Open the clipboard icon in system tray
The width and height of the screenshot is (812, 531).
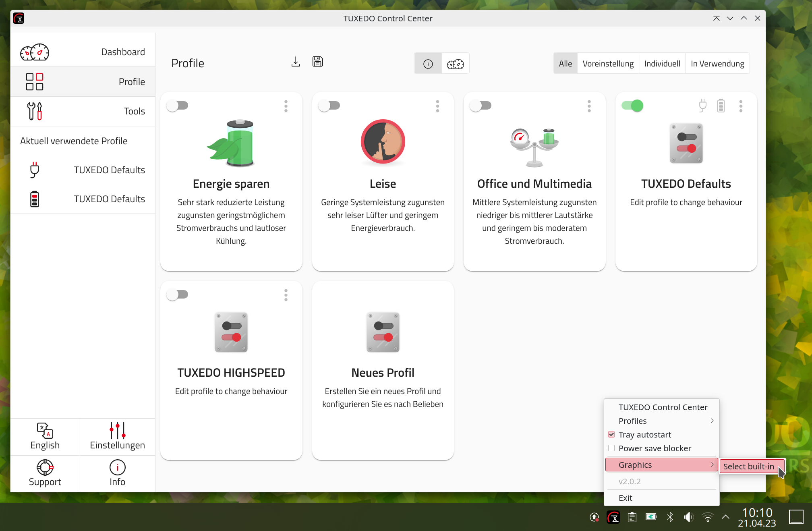click(632, 517)
